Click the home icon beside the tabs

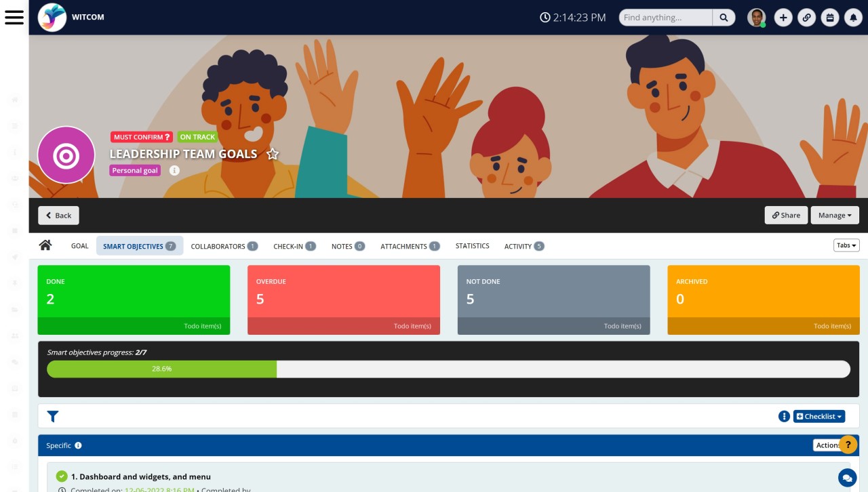pos(45,245)
